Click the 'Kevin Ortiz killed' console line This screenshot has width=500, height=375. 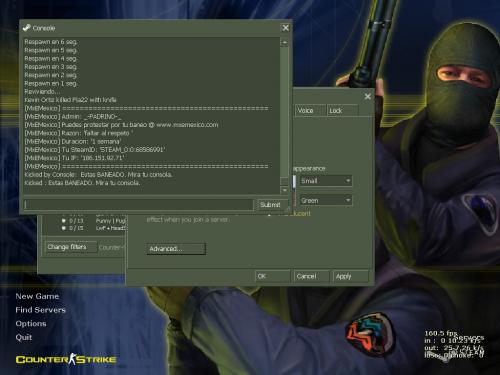click(x=70, y=100)
